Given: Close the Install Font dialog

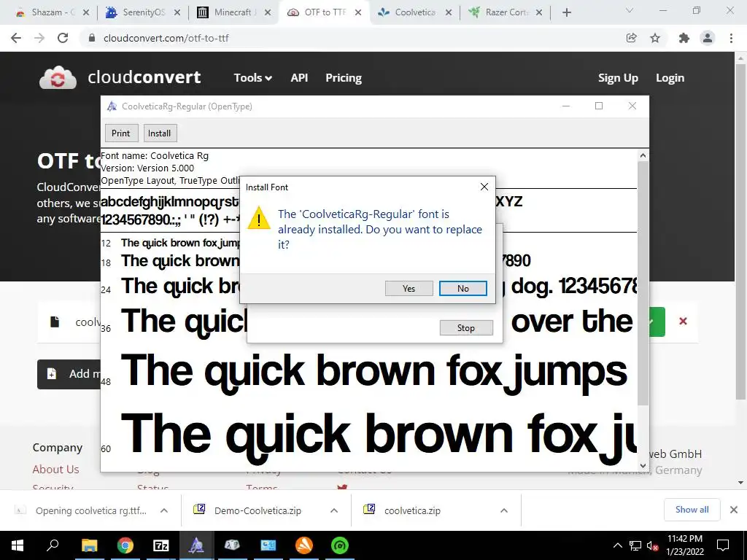Looking at the screenshot, I should (484, 187).
